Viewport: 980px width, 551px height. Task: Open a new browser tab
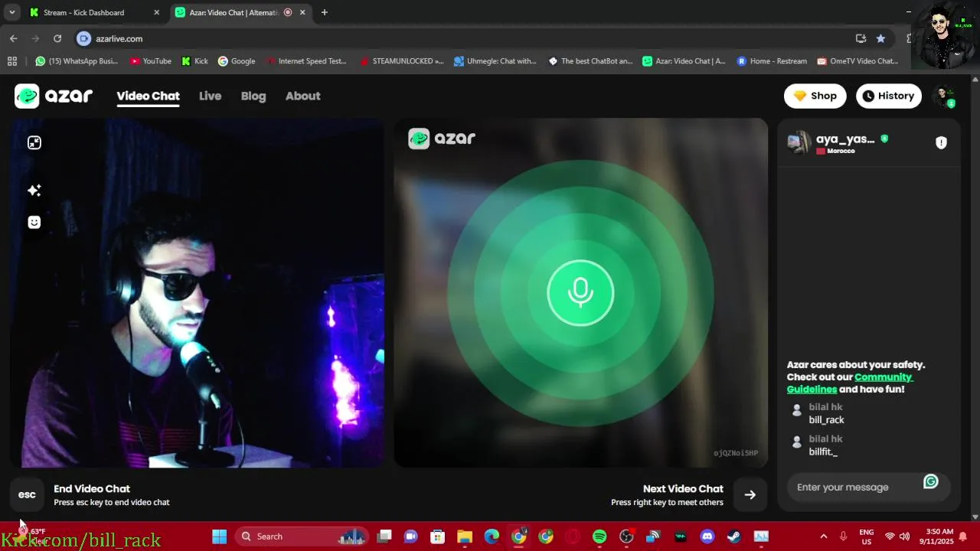point(325,12)
